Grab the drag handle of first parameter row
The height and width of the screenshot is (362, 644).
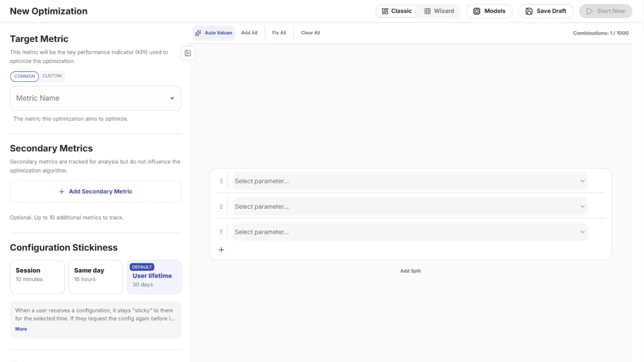[221, 181]
